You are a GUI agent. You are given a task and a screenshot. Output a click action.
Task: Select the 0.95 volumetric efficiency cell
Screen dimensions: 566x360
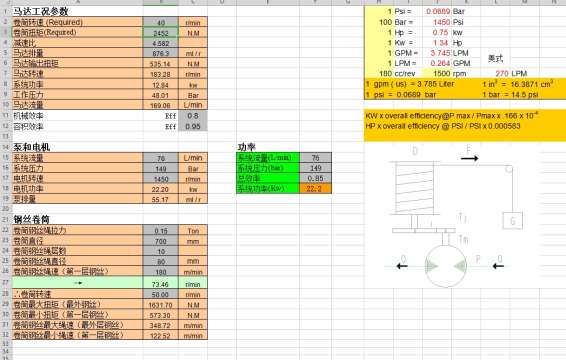point(193,126)
